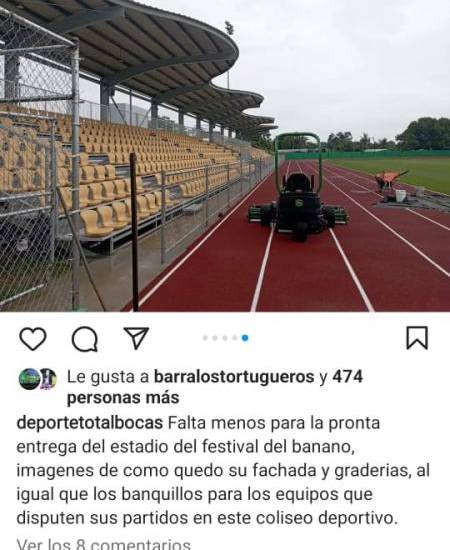Open barralostortugueros profile from likes
The width and height of the screenshot is (450, 550).
pos(234,377)
